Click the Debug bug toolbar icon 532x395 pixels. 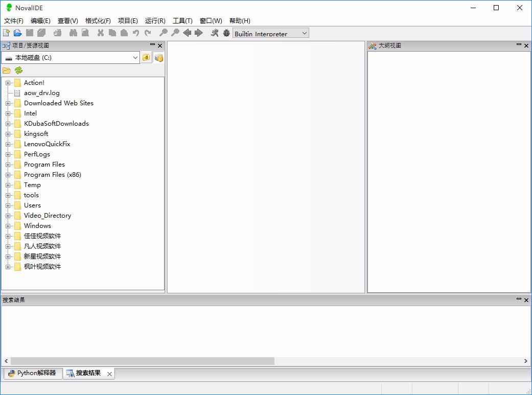point(226,33)
